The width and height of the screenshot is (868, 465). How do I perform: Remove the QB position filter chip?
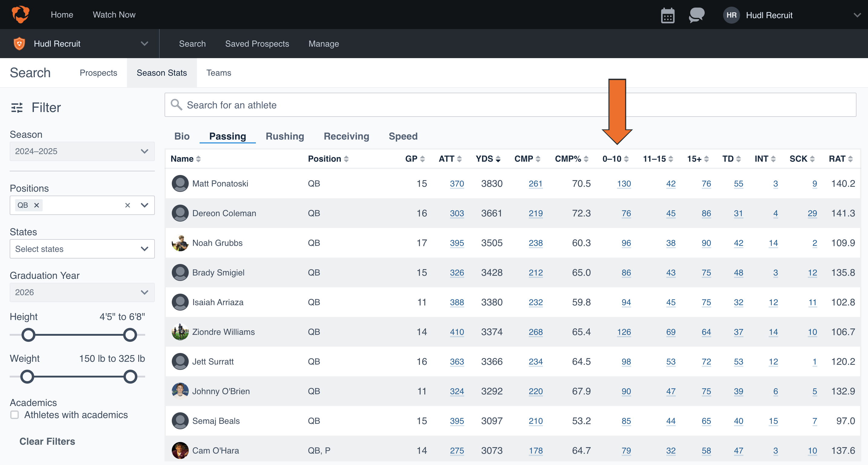[37, 205]
